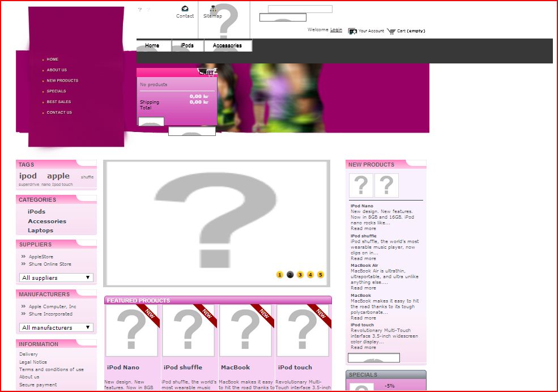Click the NEW PRODUCTS block header
Viewport: 558px width, 392px height.
[386, 164]
